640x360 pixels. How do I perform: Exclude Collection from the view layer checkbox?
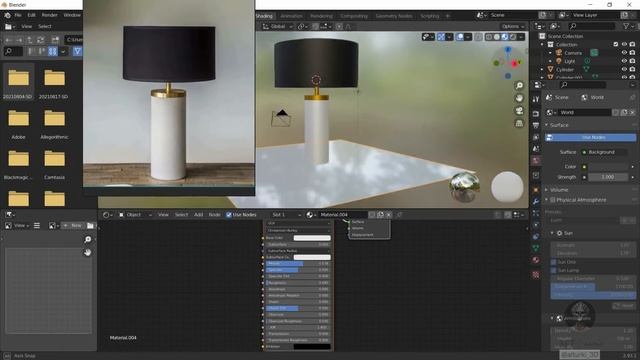click(616, 44)
